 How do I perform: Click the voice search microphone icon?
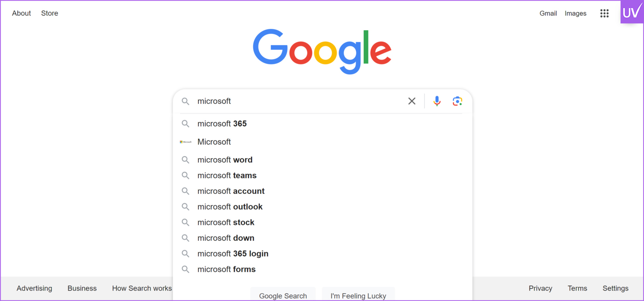[437, 101]
